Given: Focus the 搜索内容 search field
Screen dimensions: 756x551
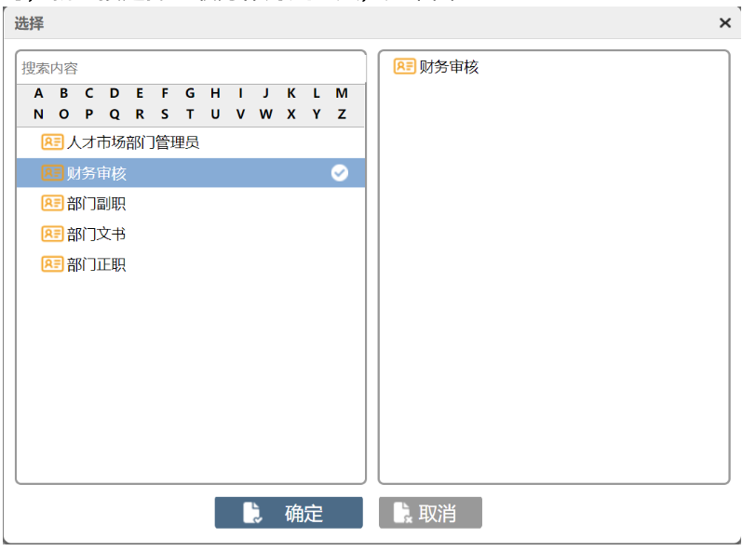Looking at the screenshot, I should pyautogui.click(x=191, y=68).
